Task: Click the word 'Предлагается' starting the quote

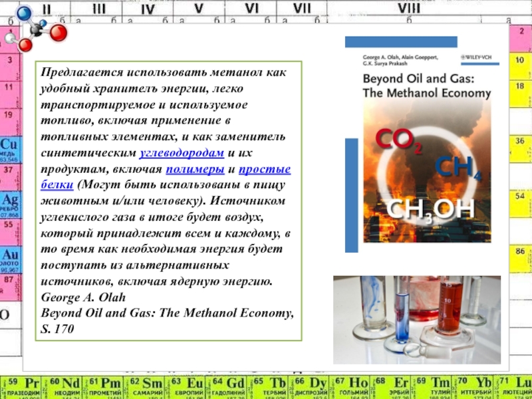Action: (82, 72)
